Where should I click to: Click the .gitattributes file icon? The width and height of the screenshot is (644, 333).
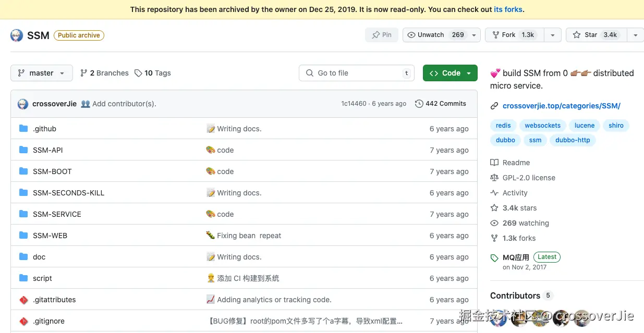(x=23, y=300)
